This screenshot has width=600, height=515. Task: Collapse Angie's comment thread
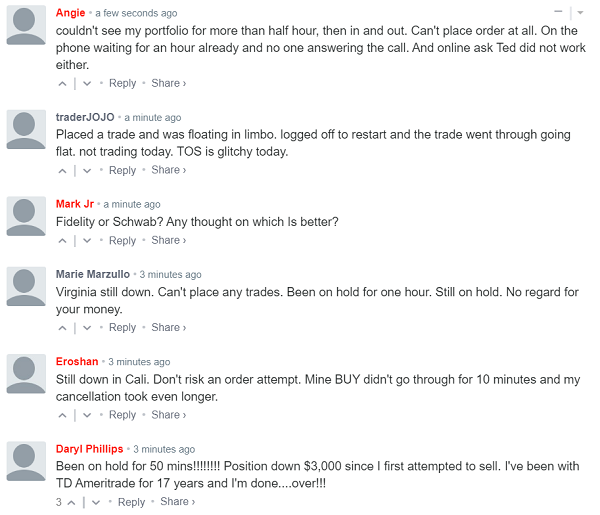(559, 12)
